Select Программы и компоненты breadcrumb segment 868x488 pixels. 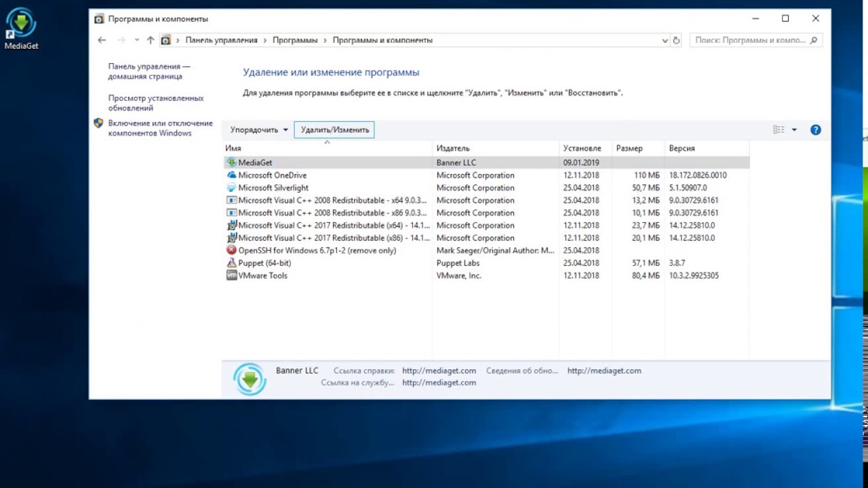click(x=382, y=40)
